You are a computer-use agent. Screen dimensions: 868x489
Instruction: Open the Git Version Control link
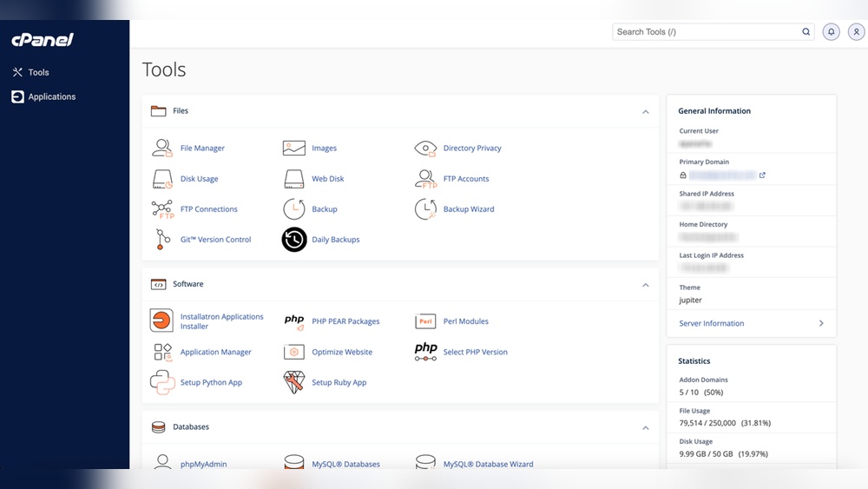pyautogui.click(x=216, y=240)
